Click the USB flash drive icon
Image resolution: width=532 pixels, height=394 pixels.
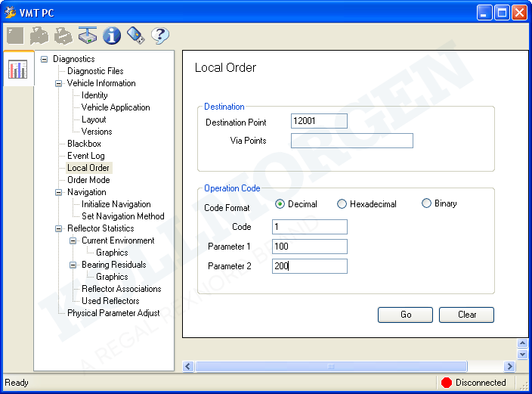[x=135, y=35]
